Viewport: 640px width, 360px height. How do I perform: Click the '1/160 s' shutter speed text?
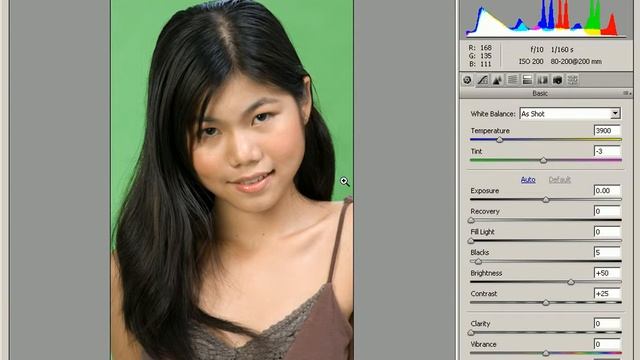[562, 50]
